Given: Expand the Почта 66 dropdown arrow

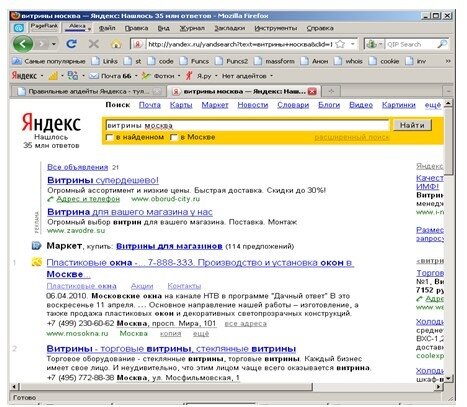Looking at the screenshot, I should [x=136, y=76].
